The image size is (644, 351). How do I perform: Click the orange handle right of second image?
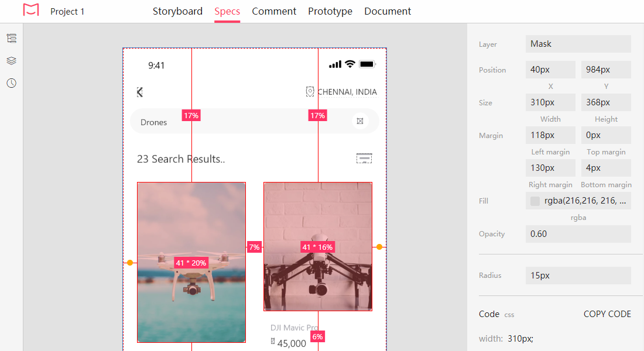pyautogui.click(x=379, y=247)
